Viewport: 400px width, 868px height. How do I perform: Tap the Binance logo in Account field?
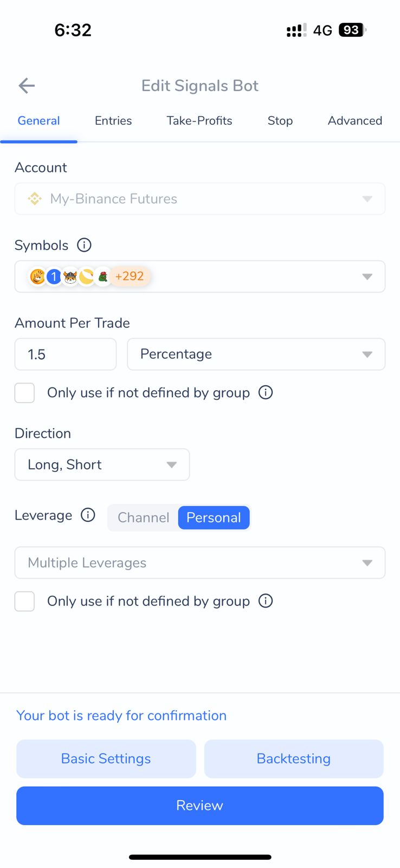(x=35, y=199)
